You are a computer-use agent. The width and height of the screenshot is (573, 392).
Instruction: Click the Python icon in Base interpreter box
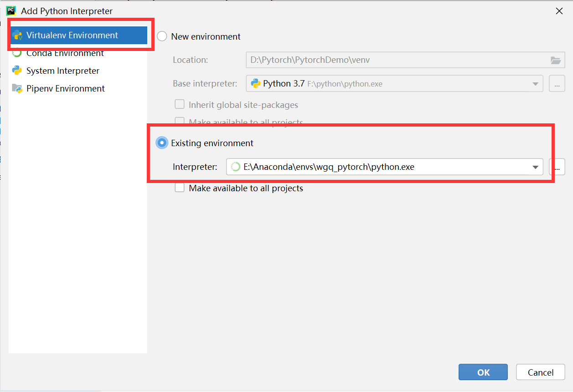[x=256, y=84]
